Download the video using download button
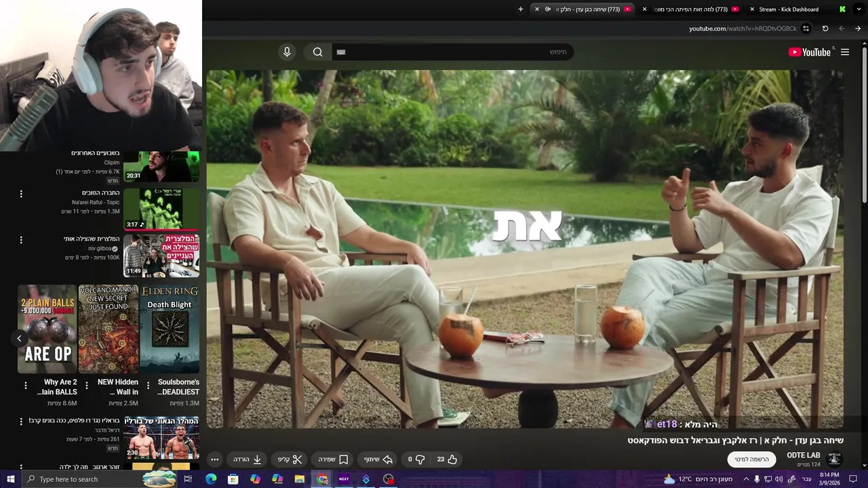This screenshot has height=488, width=868. [248, 460]
